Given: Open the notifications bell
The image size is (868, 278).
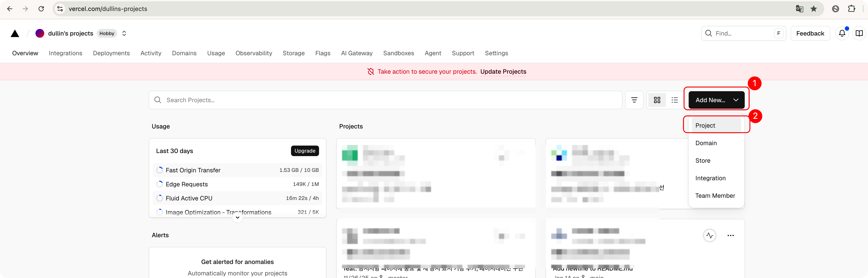Looking at the screenshot, I should (x=842, y=33).
